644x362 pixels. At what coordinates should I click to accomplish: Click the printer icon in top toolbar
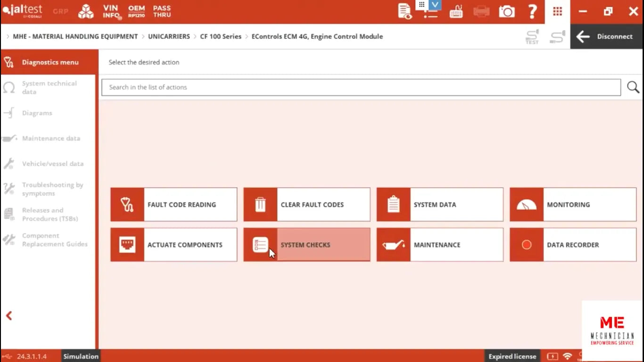pyautogui.click(x=481, y=12)
